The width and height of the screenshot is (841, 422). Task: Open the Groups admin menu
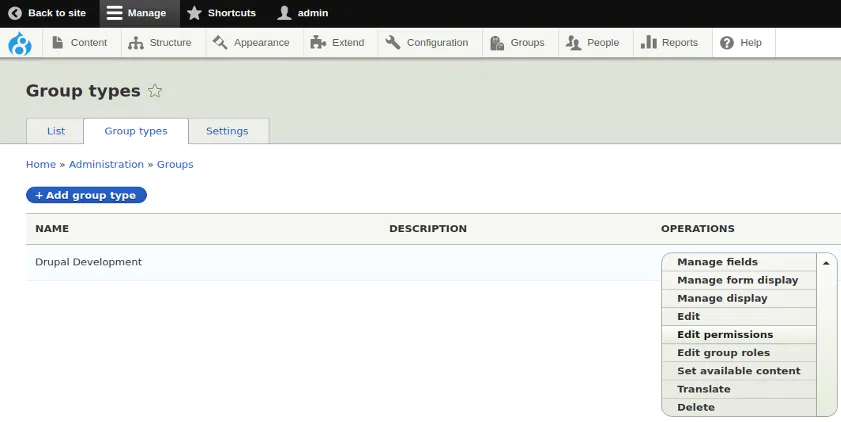click(520, 43)
